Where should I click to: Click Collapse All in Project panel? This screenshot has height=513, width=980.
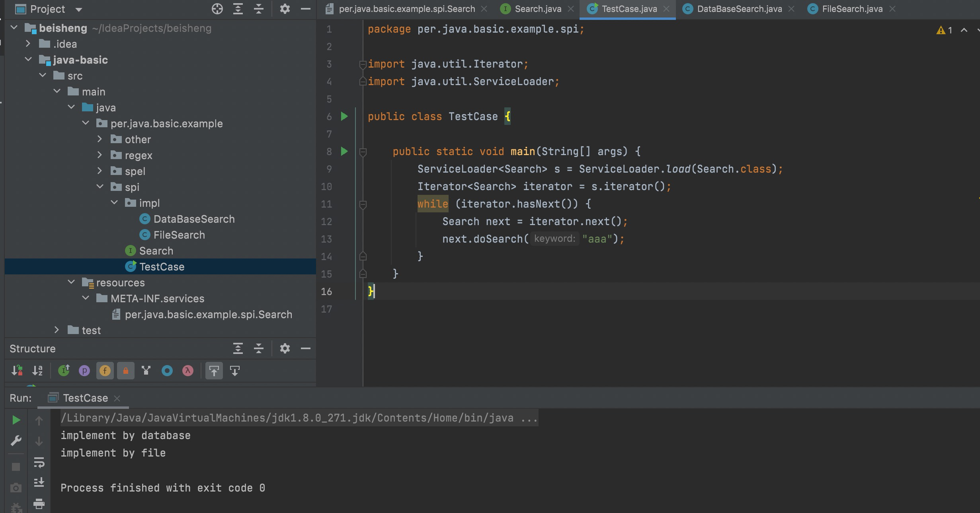(x=259, y=9)
